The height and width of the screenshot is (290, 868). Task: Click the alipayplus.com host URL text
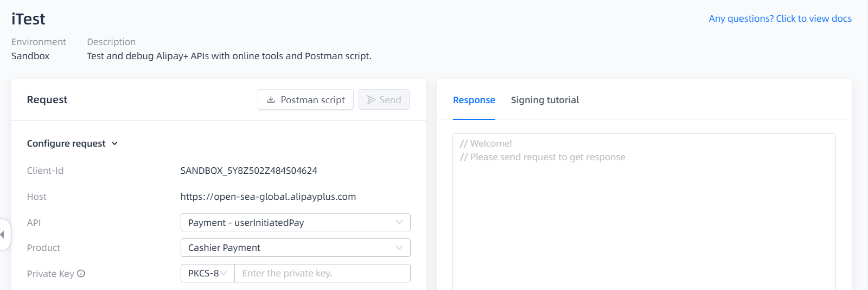[x=268, y=197]
